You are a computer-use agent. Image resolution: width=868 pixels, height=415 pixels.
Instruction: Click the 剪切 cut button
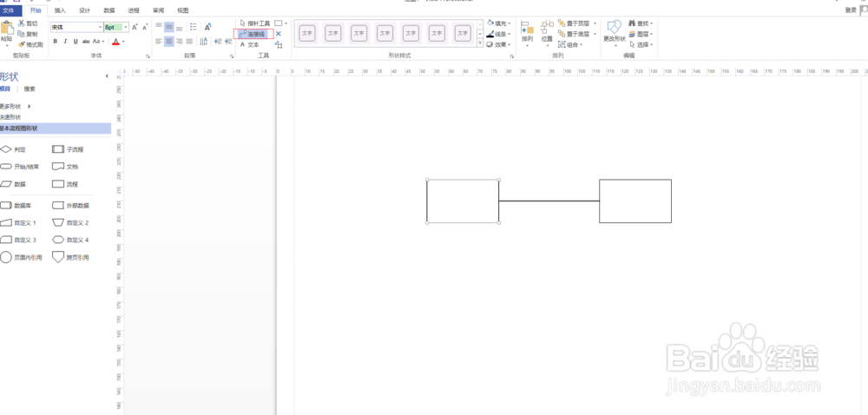point(29,23)
